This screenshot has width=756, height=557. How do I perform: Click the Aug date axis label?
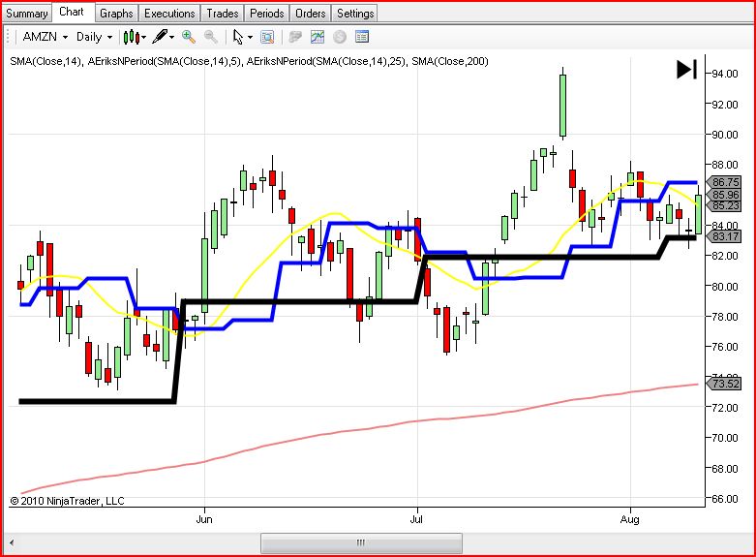tap(630, 519)
